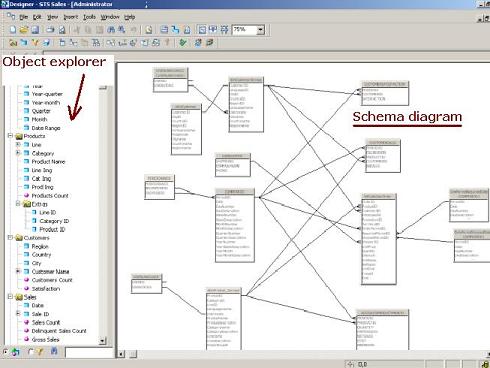Collapse the Extras subclass node
490x368 pixels.
(18, 204)
